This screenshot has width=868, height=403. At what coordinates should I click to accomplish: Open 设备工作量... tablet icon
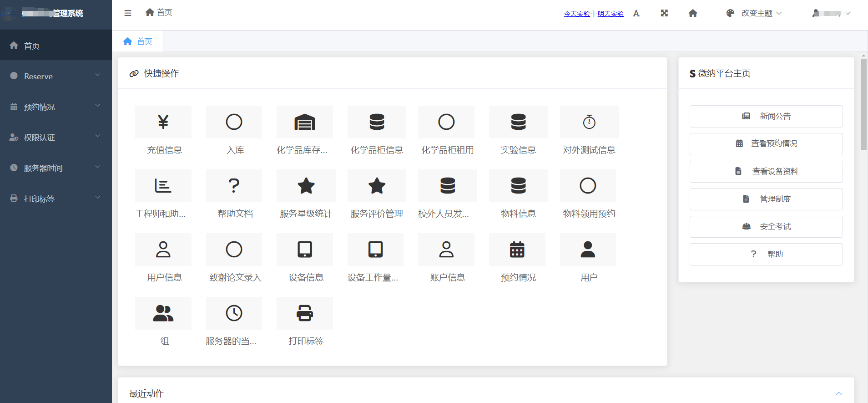[x=375, y=250]
